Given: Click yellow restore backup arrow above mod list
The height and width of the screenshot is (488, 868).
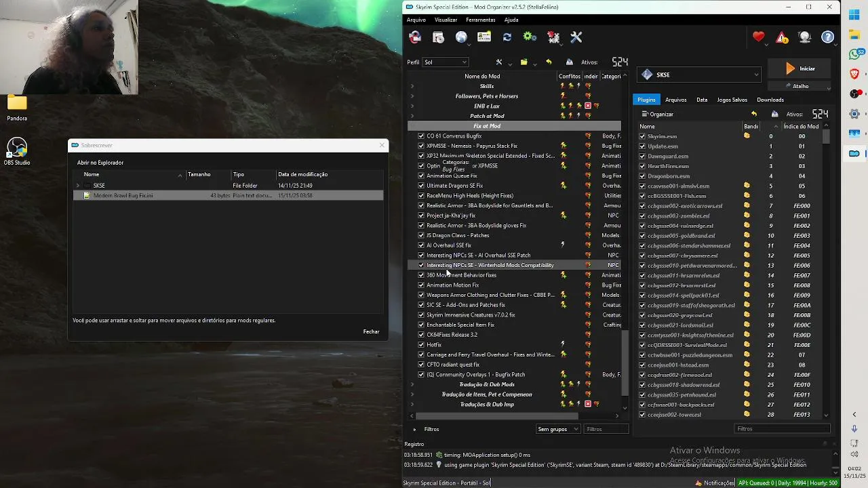Looking at the screenshot, I should click(549, 62).
